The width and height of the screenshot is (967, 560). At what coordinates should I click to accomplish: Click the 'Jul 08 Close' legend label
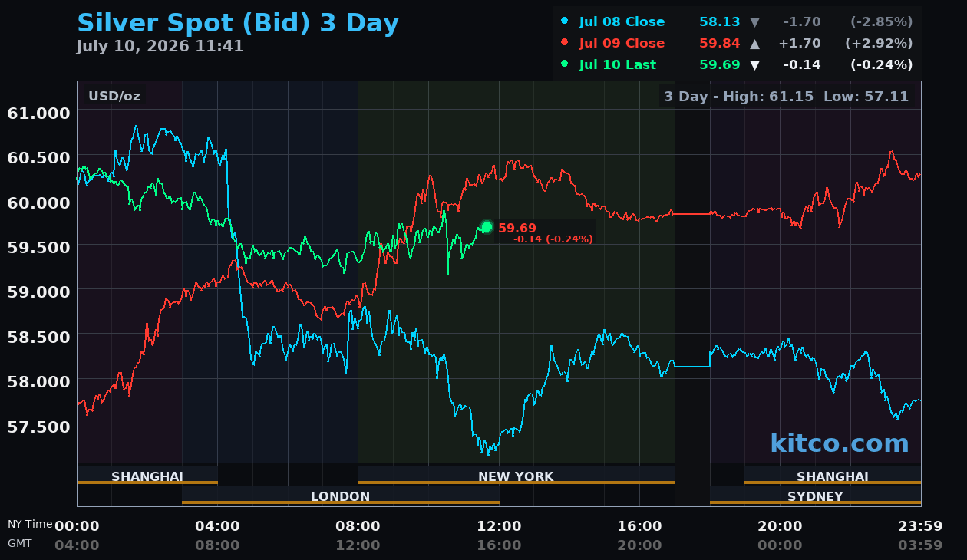(x=622, y=22)
